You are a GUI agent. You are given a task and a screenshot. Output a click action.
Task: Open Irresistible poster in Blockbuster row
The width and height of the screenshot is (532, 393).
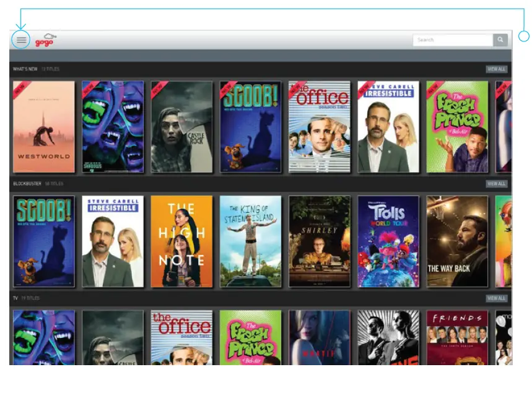click(x=113, y=241)
